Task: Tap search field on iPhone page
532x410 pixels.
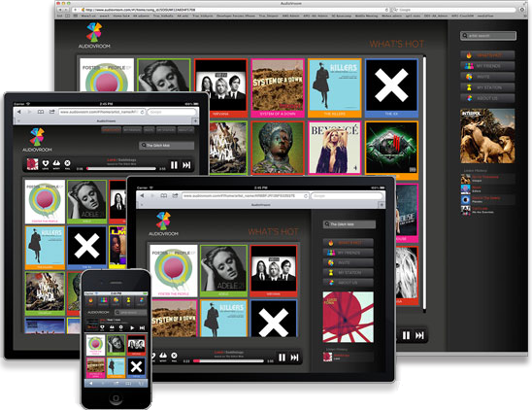Action: click(131, 312)
